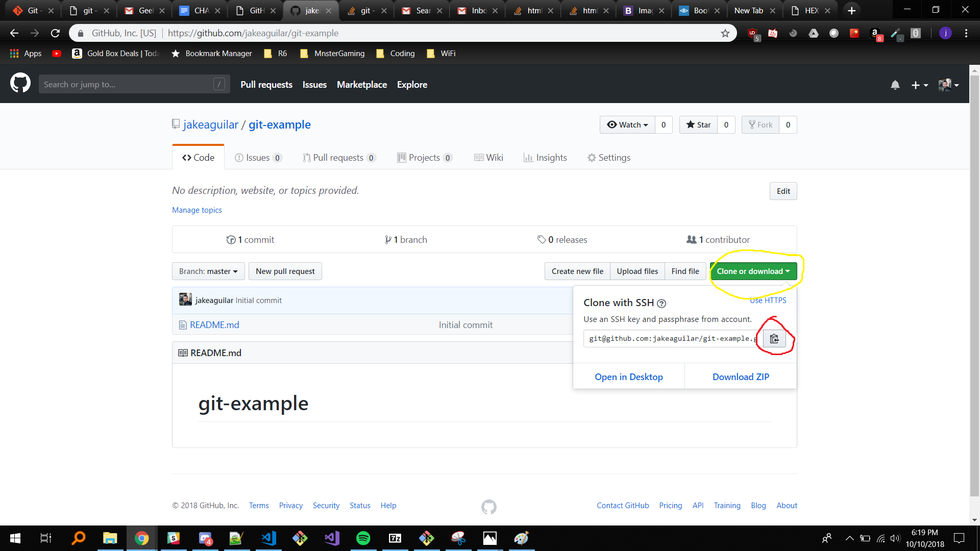The width and height of the screenshot is (980, 551).
Task: Open the YouTube bookmark icon
Action: tap(57, 54)
